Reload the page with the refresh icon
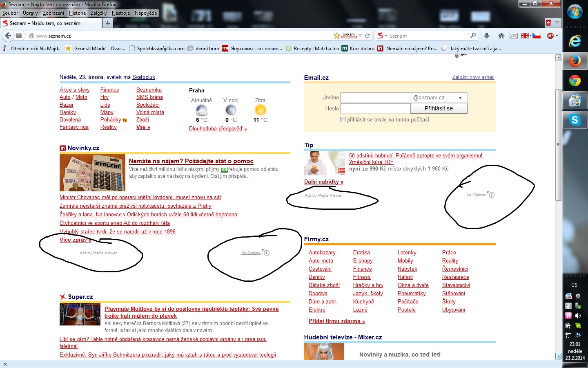The image size is (588, 368). point(367,36)
